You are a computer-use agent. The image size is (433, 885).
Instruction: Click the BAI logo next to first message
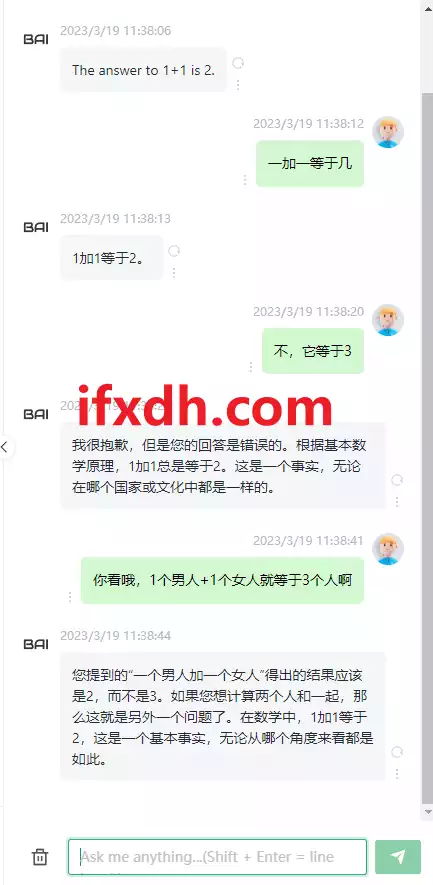click(36, 39)
